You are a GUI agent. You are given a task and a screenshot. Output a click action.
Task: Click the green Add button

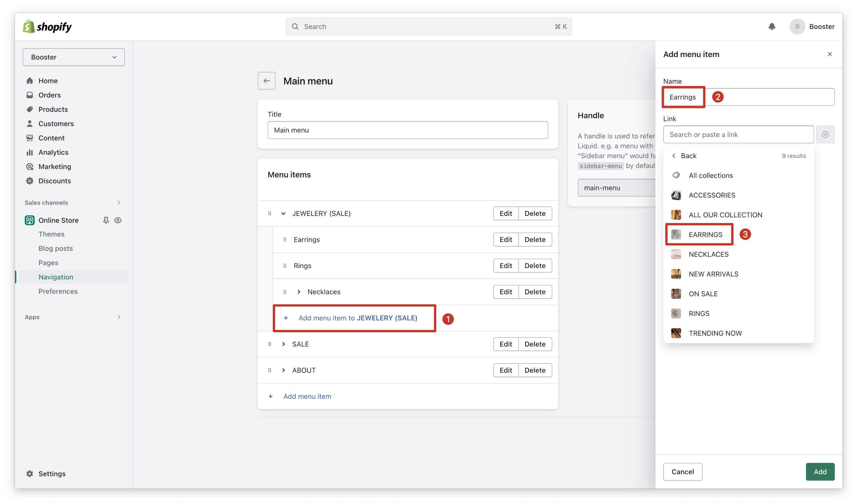tap(819, 472)
